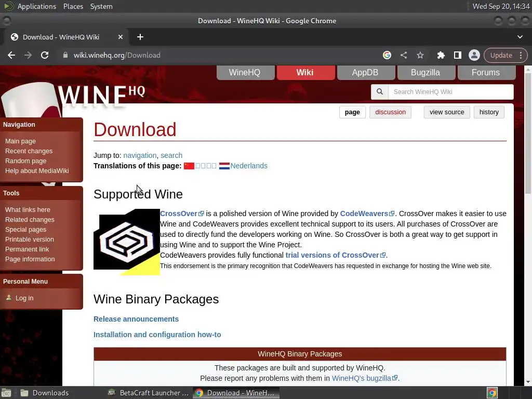532x399 pixels.
Task: Open trial versions of CrossOver link
Action: point(336,255)
